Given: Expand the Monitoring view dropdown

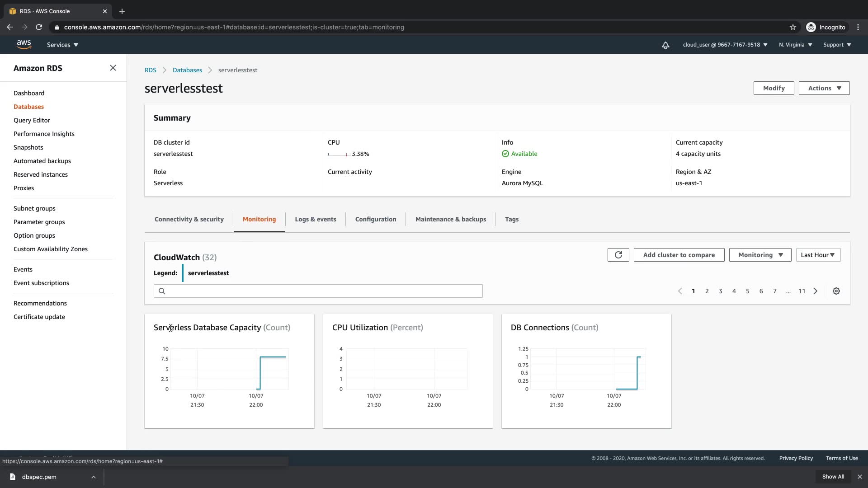Looking at the screenshot, I should [760, 255].
